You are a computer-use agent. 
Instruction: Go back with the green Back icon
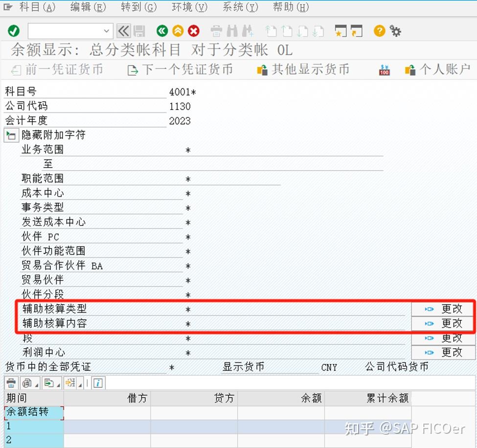click(x=162, y=31)
